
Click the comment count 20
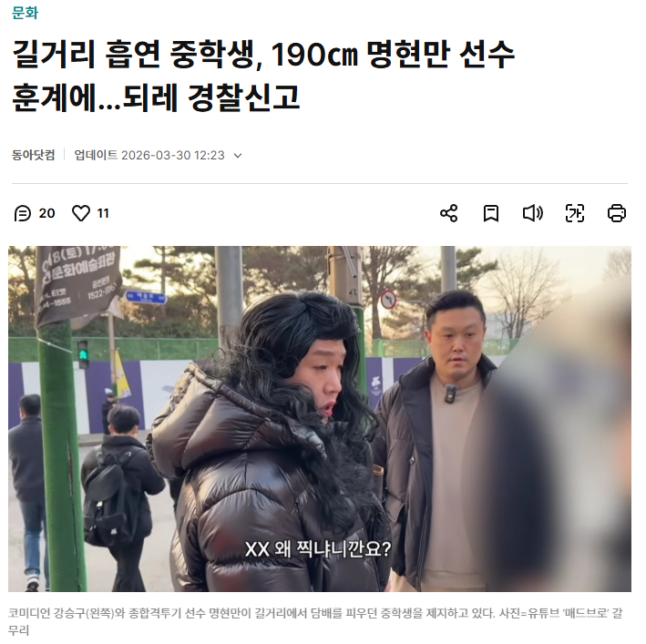pyautogui.click(x=47, y=213)
